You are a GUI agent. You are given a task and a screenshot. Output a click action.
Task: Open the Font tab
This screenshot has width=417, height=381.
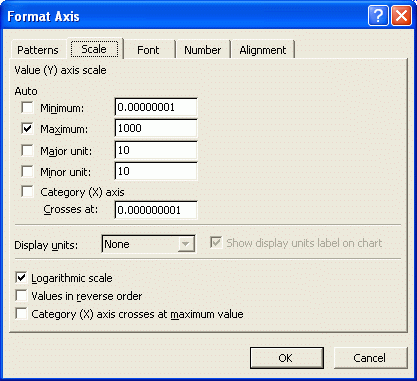[148, 50]
